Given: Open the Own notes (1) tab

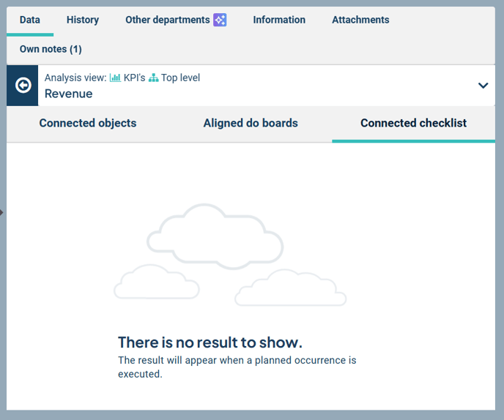Looking at the screenshot, I should [51, 49].
